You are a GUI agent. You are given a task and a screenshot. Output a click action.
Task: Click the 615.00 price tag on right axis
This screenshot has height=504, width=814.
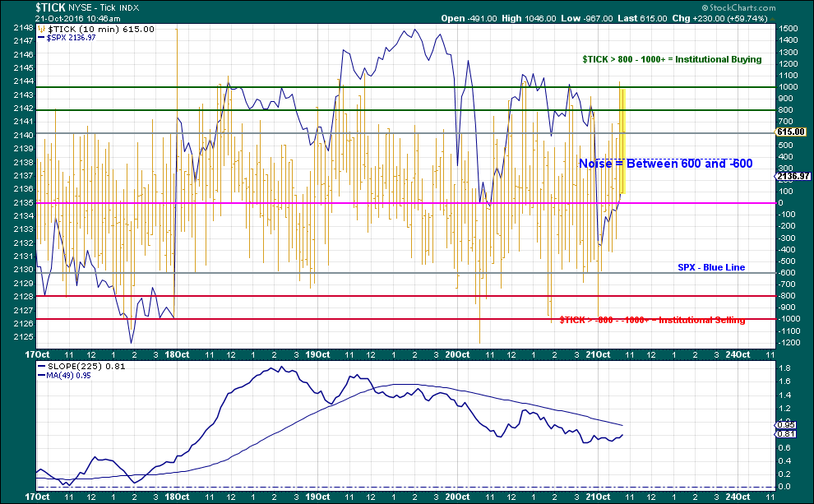coord(791,132)
